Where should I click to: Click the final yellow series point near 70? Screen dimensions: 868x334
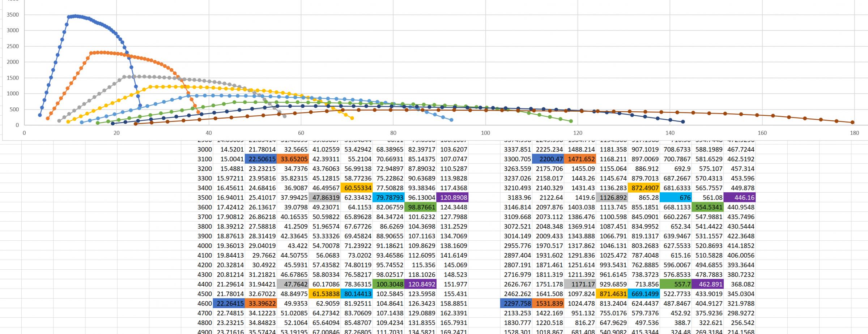tap(352, 118)
